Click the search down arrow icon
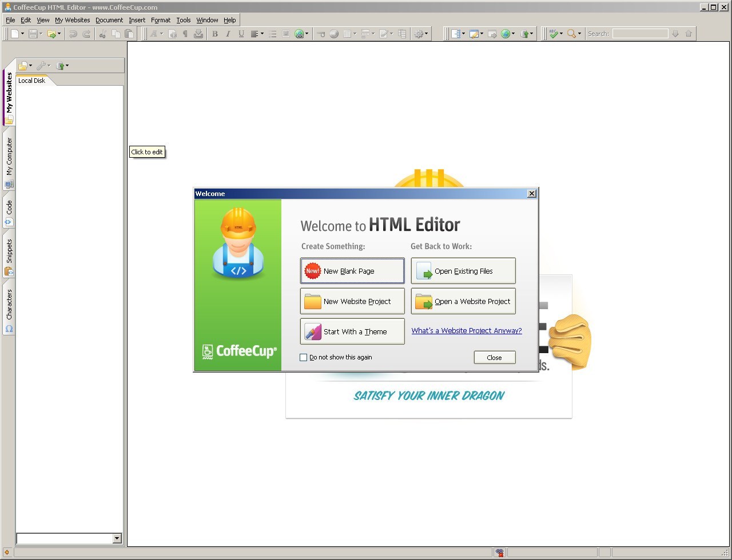The image size is (732, 560). pos(675,34)
